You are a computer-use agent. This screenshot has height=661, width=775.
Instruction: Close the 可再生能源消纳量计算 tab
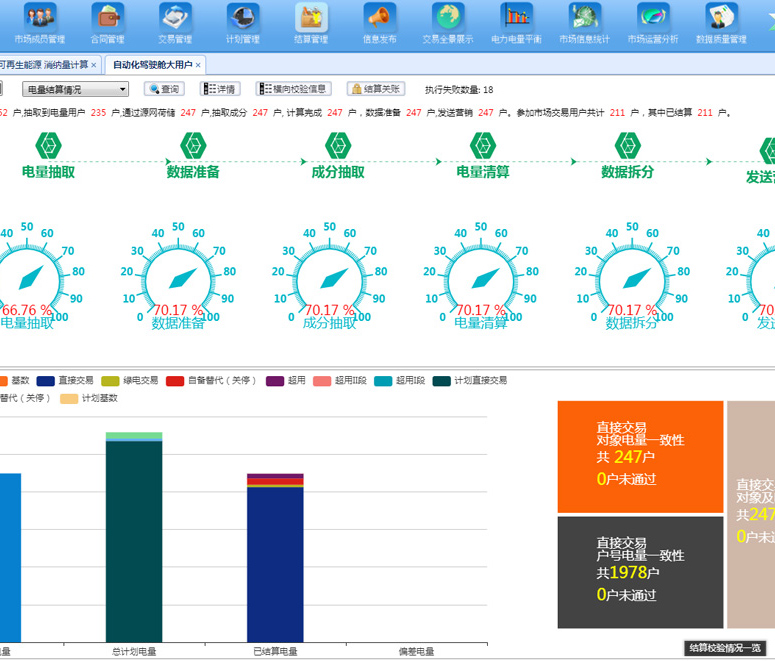93,65
